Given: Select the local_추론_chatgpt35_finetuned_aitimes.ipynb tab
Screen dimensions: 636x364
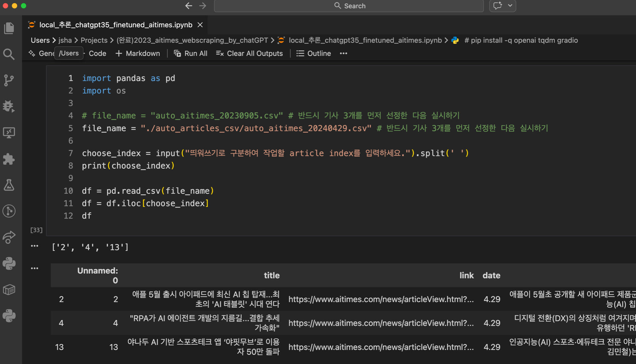Looking at the screenshot, I should (x=116, y=25).
